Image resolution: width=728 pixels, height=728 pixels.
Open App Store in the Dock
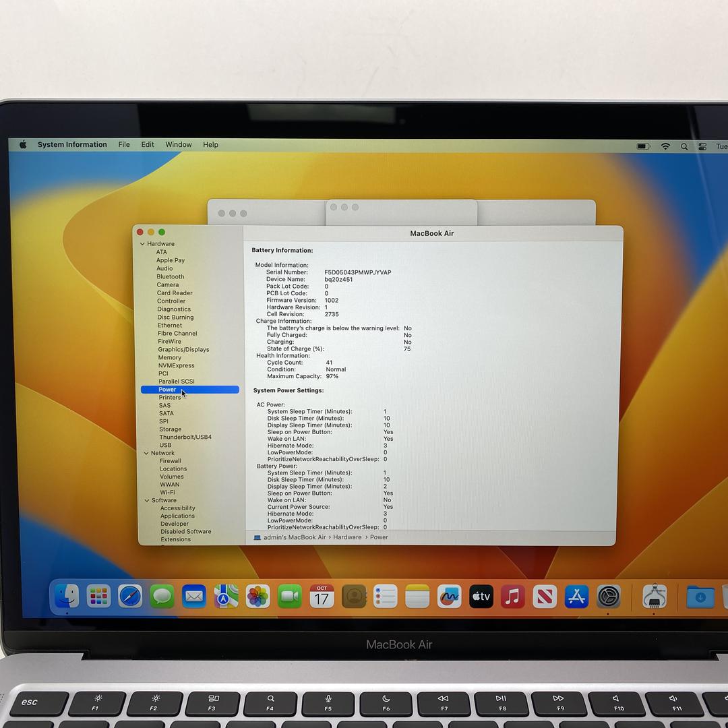(576, 596)
